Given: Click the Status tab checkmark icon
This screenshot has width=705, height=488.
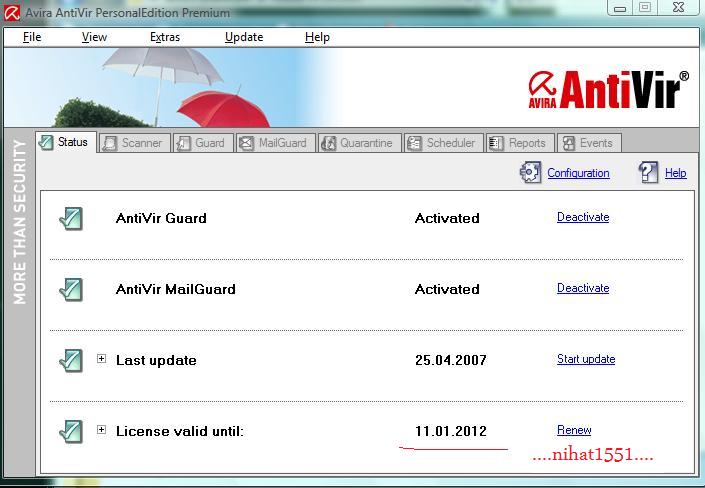Looking at the screenshot, I should [x=46, y=142].
